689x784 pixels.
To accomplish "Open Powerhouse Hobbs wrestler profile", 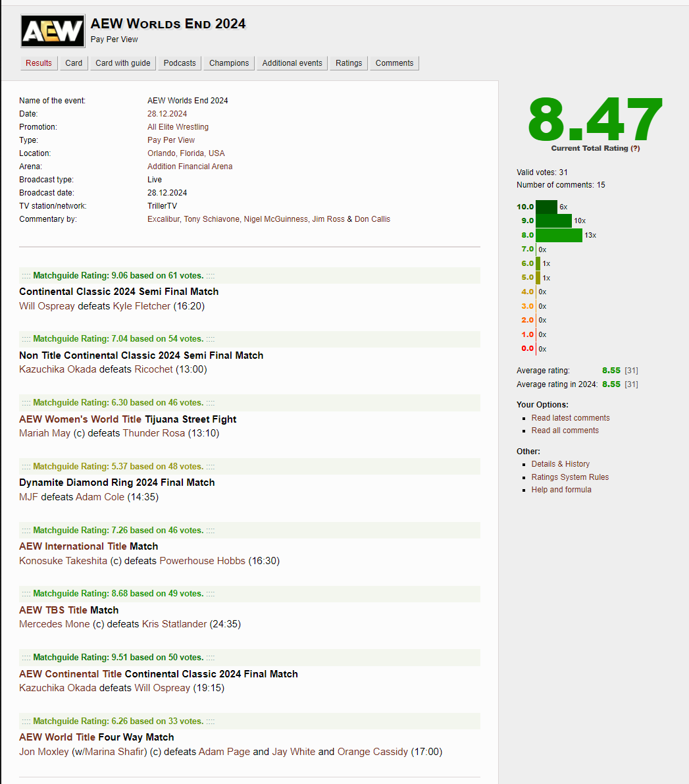I will [203, 561].
